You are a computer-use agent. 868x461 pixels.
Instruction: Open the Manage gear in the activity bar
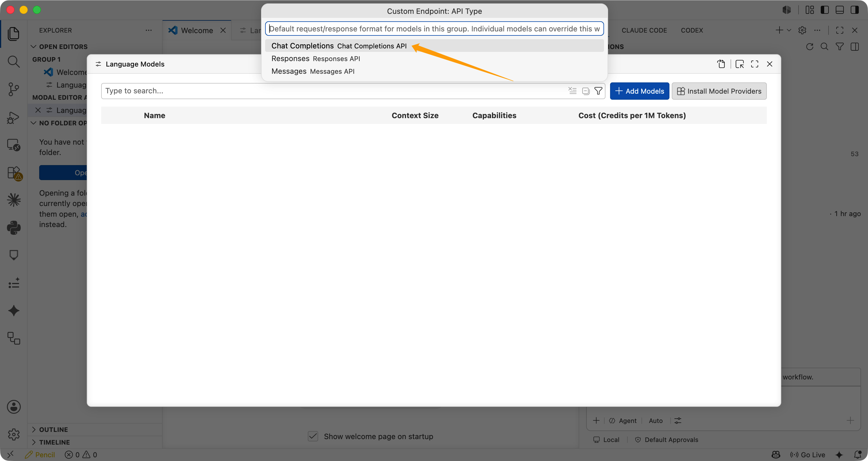[x=14, y=434]
